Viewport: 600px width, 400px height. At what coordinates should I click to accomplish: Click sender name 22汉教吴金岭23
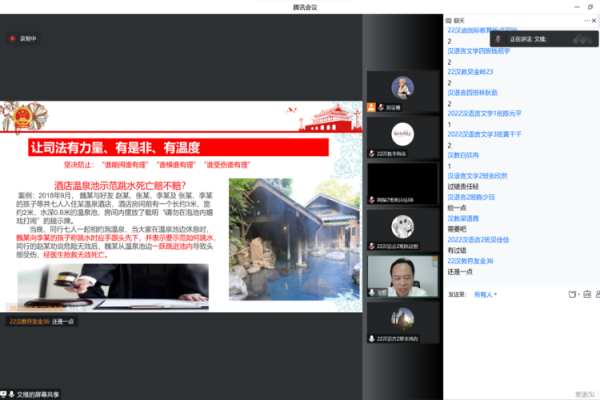tap(470, 72)
